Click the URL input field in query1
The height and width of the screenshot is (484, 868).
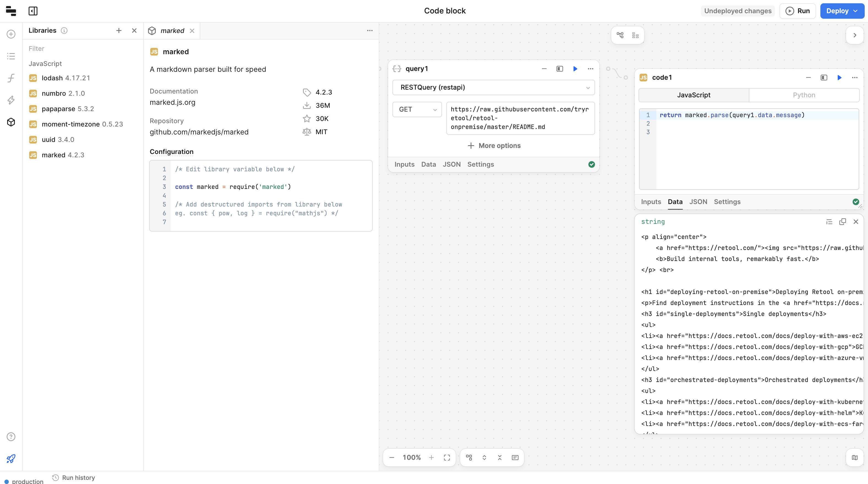point(519,118)
